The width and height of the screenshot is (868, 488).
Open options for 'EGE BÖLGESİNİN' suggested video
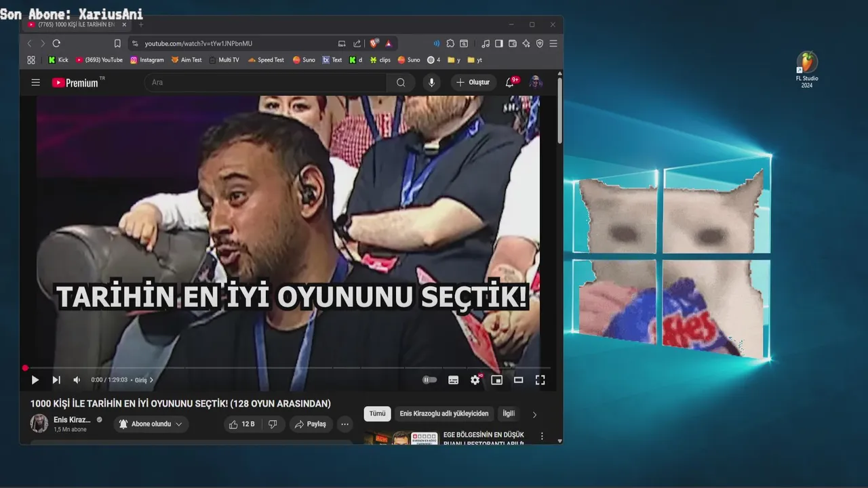542,436
